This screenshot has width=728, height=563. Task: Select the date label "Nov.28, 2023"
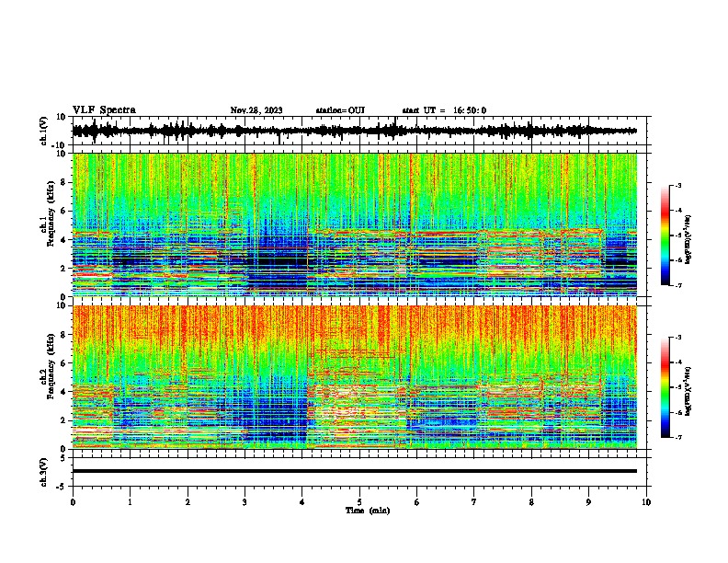[x=256, y=110]
